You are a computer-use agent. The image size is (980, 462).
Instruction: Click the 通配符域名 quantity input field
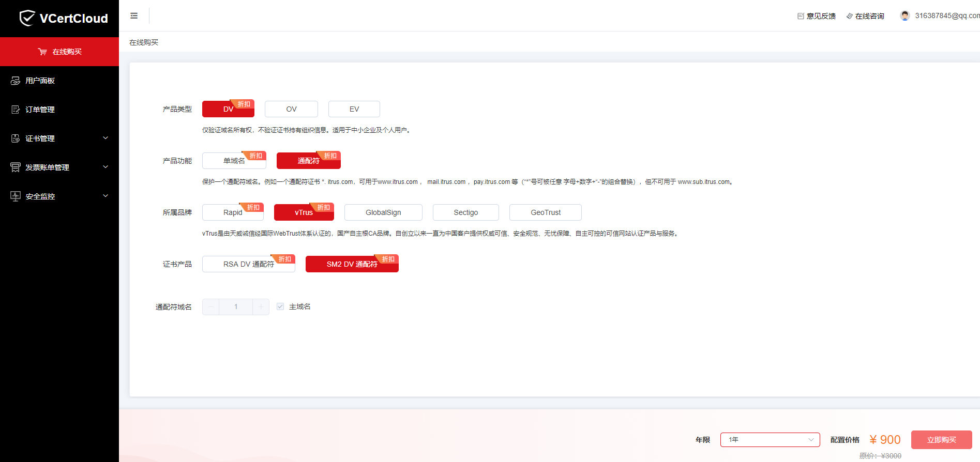[236, 307]
